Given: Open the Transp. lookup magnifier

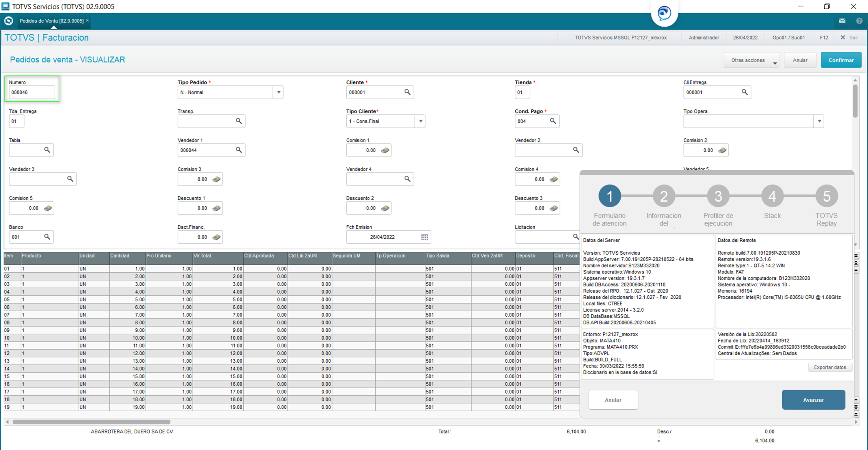Looking at the screenshot, I should [239, 121].
